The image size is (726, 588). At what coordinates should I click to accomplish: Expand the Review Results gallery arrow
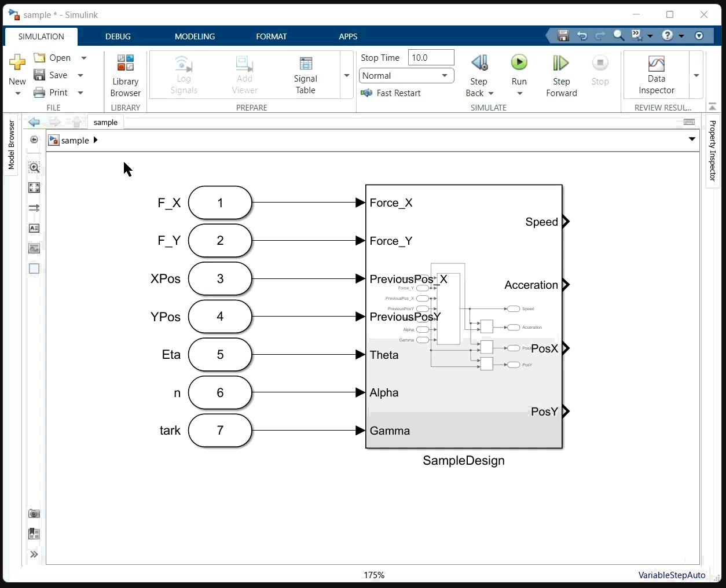[x=696, y=75]
